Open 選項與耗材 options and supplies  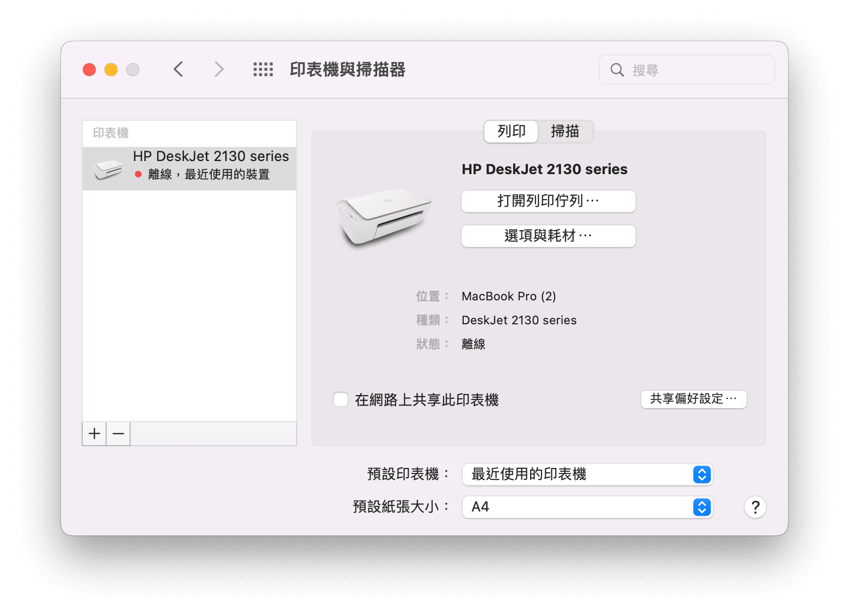click(x=548, y=236)
